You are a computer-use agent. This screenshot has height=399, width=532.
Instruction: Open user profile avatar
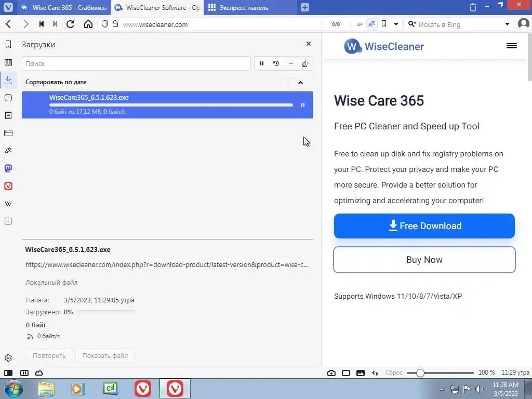tap(524, 24)
